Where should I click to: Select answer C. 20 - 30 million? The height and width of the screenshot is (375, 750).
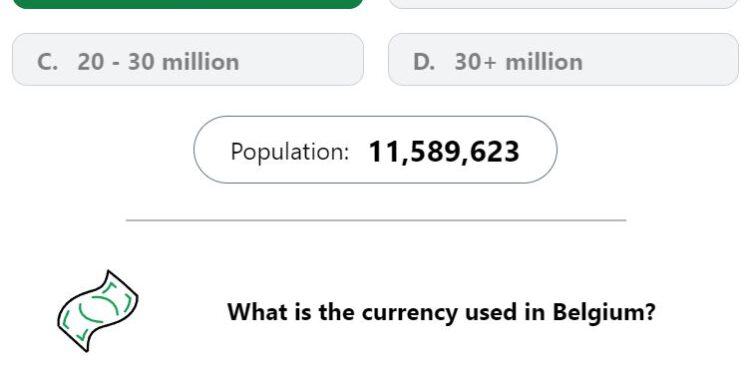point(188,60)
